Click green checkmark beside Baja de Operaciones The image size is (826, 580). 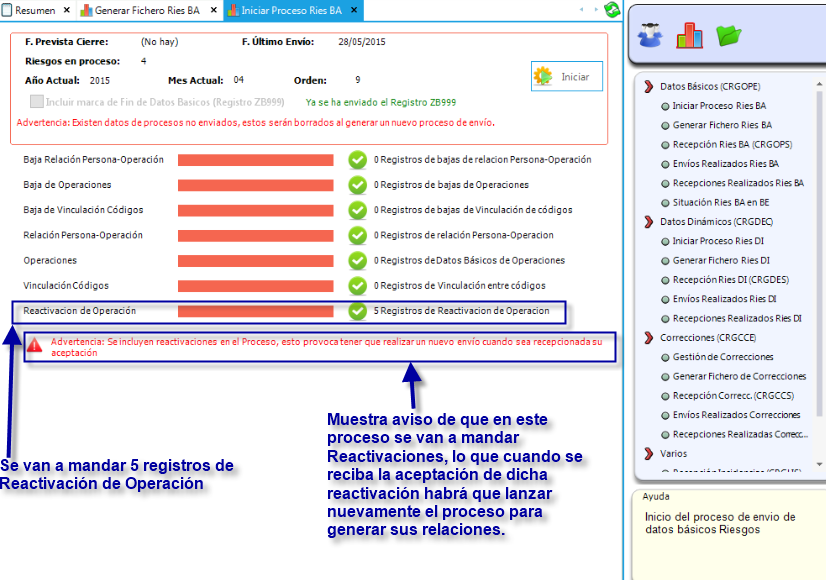pyautogui.click(x=357, y=185)
